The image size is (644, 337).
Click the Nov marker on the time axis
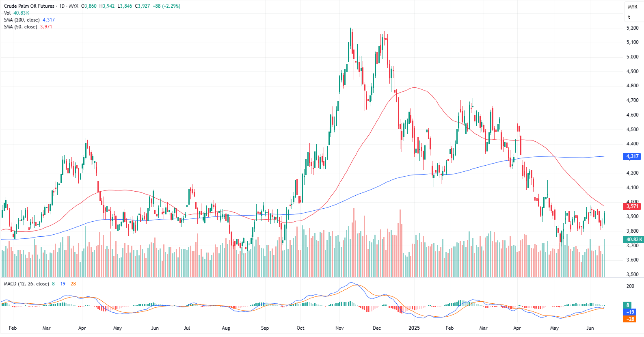[x=339, y=328]
